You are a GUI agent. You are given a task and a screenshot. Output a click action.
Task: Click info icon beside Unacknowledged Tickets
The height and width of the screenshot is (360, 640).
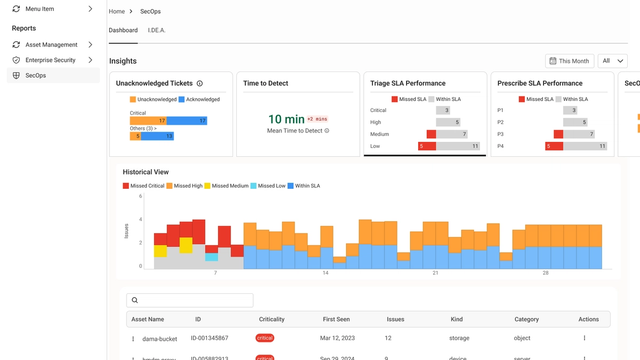point(200,83)
